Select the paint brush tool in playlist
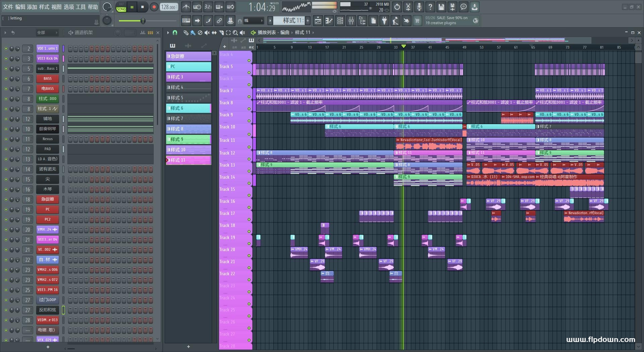This screenshot has height=352, width=644. tap(193, 33)
